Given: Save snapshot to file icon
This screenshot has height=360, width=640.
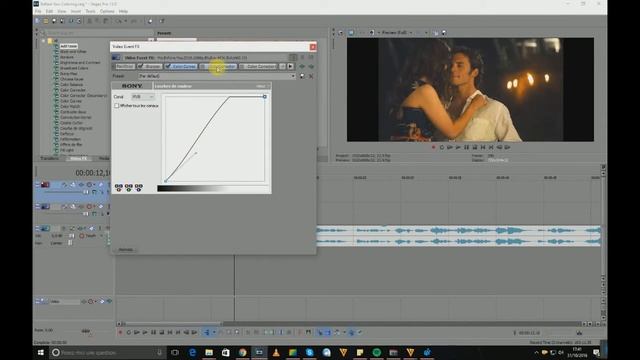Looking at the screenshot, I should (444, 33).
